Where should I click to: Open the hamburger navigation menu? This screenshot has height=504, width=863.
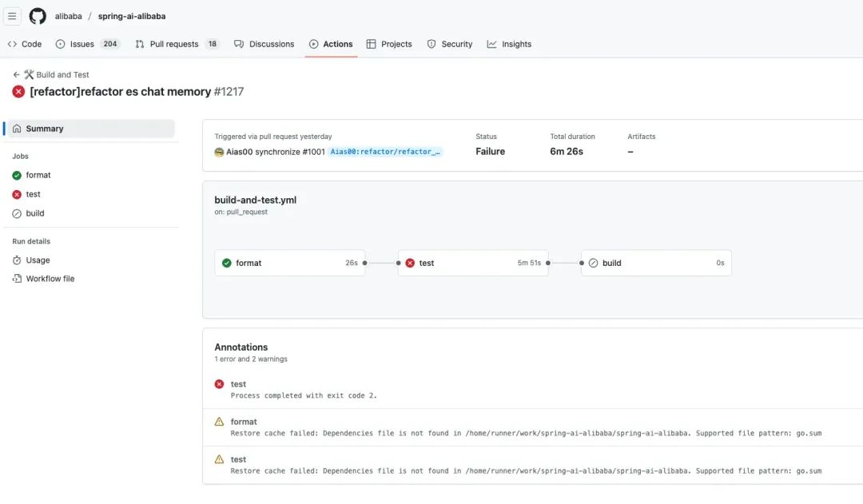[x=12, y=16]
